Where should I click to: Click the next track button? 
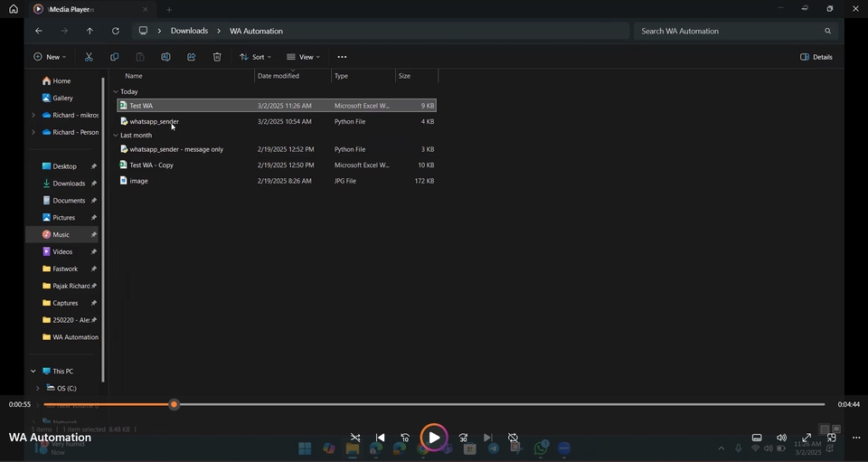[487, 438]
